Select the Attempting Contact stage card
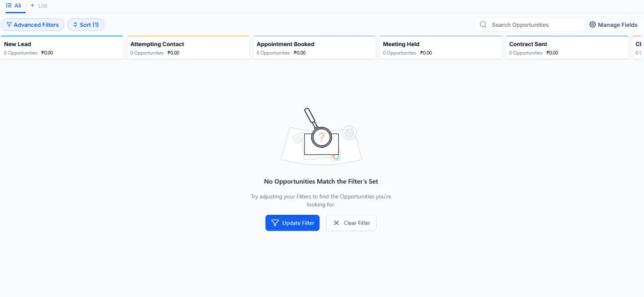 pos(188,48)
